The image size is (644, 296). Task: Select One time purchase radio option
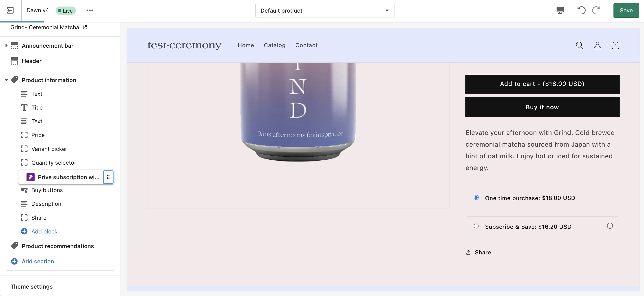point(476,197)
